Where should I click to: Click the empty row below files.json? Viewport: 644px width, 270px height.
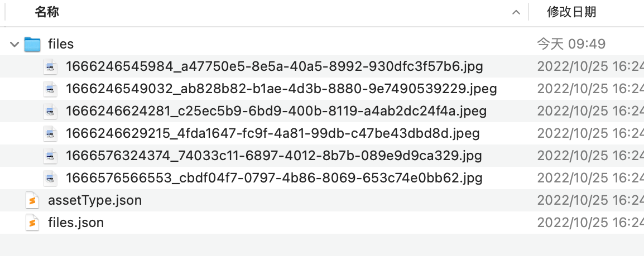pos(322,244)
